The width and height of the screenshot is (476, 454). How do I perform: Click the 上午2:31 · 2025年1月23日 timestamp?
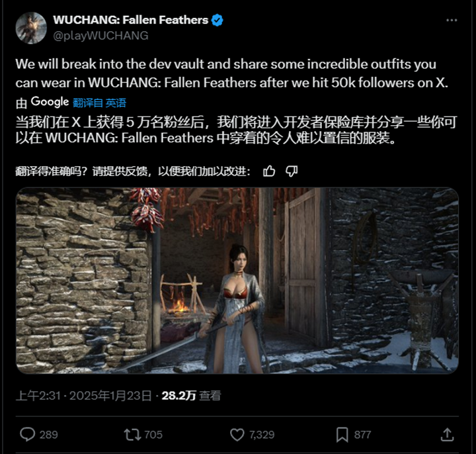[x=84, y=396]
